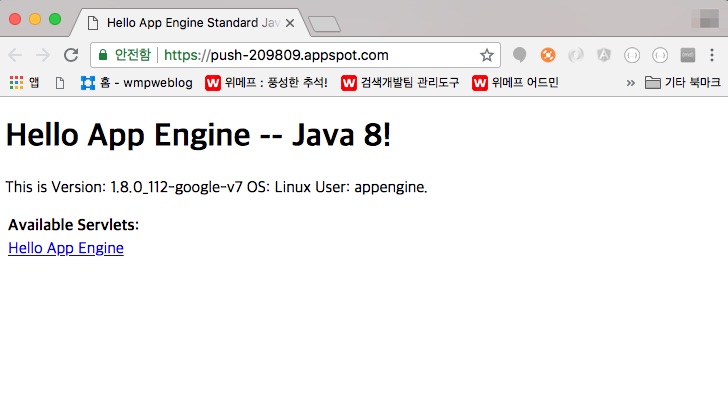Open a new tab
The height and width of the screenshot is (400, 728).
(323, 23)
